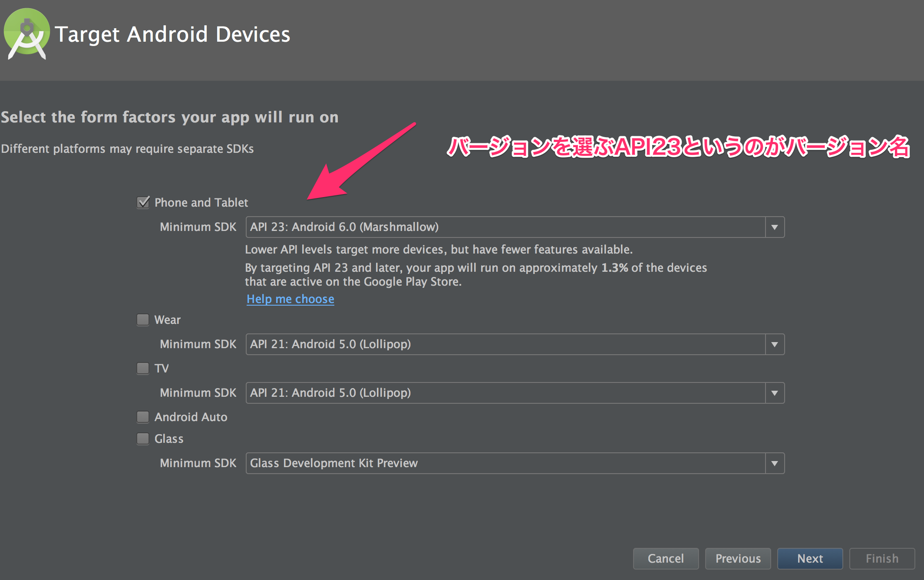Click the Cancel button
The height and width of the screenshot is (580, 924).
pos(666,558)
